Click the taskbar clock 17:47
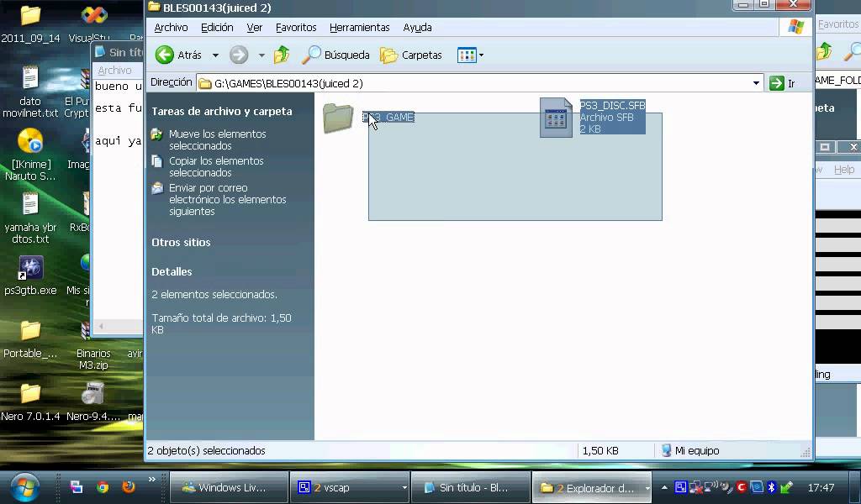861x504 pixels. 821,487
